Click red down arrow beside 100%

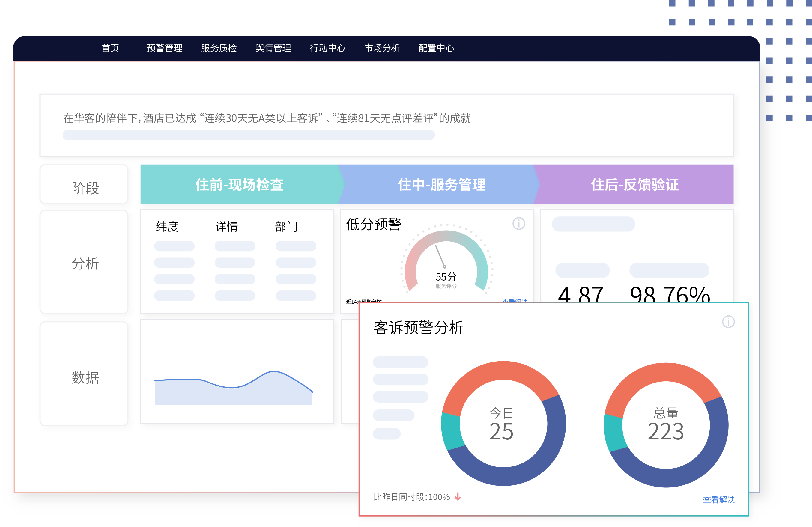tap(458, 497)
